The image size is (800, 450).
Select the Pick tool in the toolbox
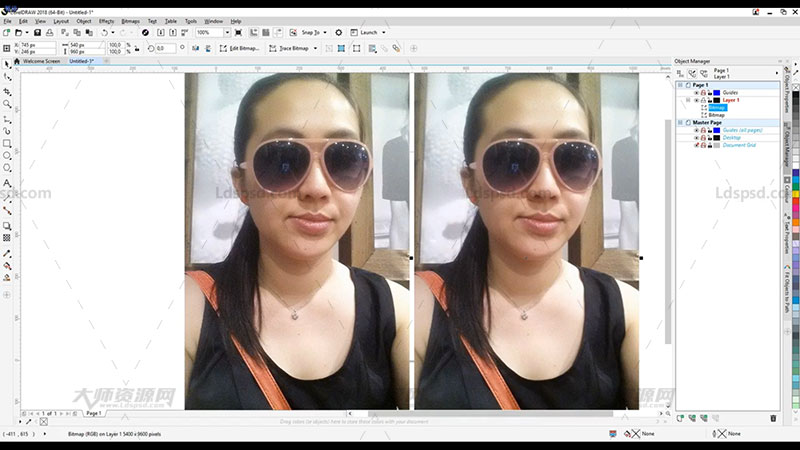tap(7, 64)
